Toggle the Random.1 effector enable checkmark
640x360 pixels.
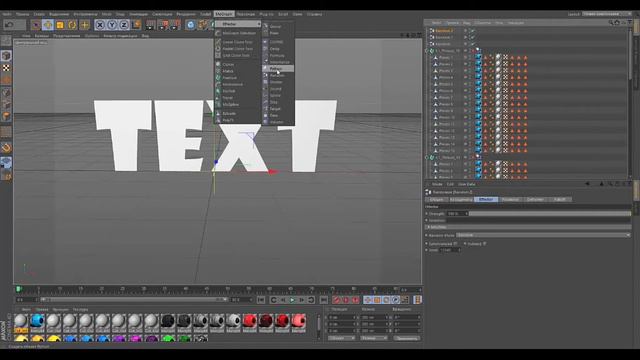pyautogui.click(x=472, y=37)
